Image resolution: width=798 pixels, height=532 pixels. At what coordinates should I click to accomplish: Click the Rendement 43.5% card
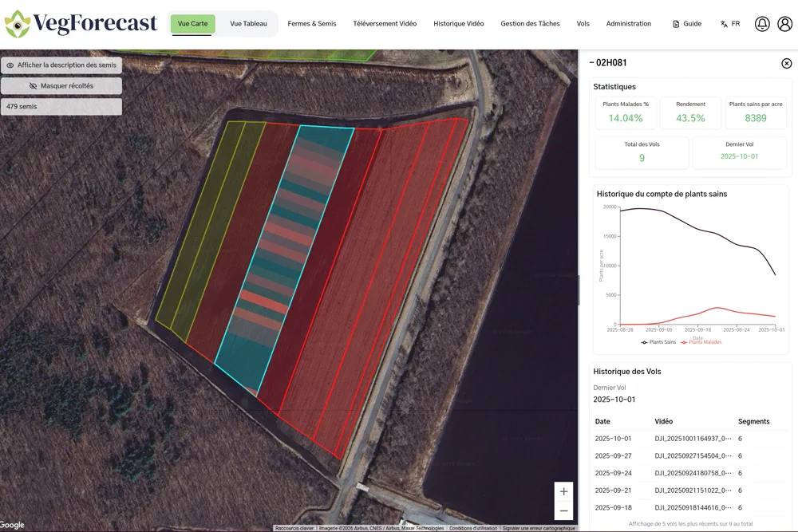(690, 112)
